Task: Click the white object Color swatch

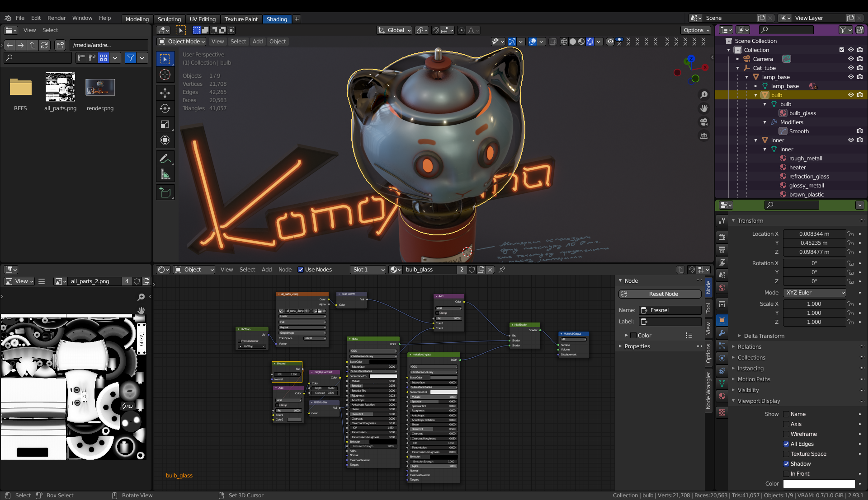Action: coord(819,484)
